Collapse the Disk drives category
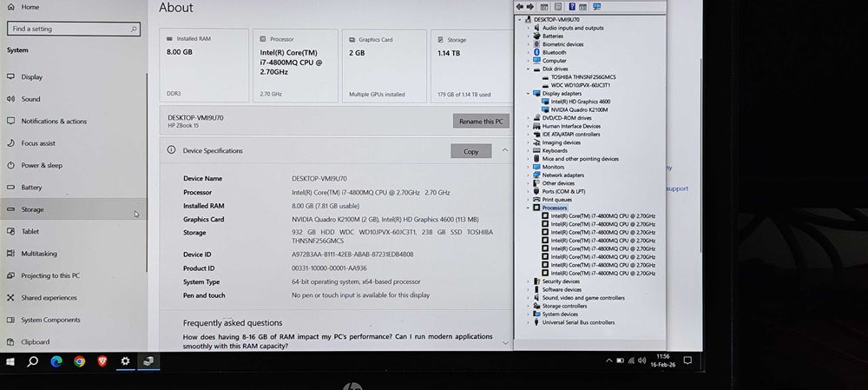 [x=528, y=69]
